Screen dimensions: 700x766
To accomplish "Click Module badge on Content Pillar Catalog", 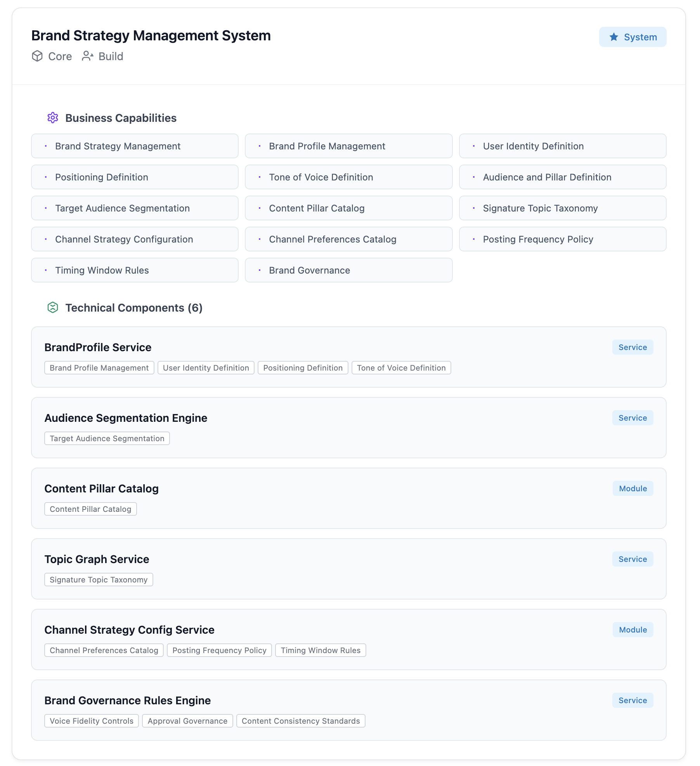I will point(632,489).
